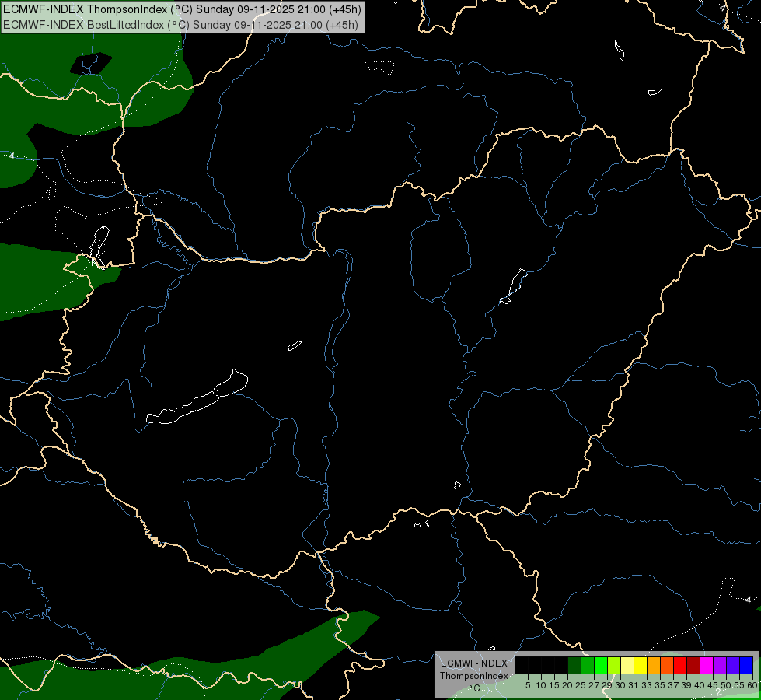Viewport: 761px width, 700px height.
Task: Pick the lime 29–30 legend swatch
Action: point(614,665)
